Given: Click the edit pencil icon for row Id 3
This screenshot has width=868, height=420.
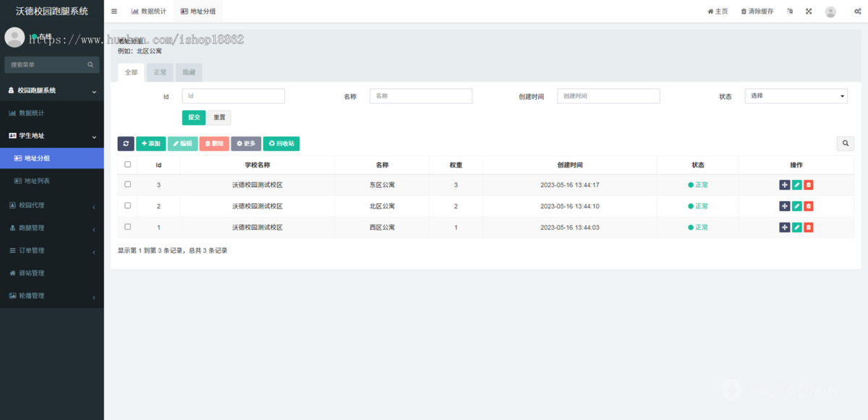Looking at the screenshot, I should click(796, 185).
